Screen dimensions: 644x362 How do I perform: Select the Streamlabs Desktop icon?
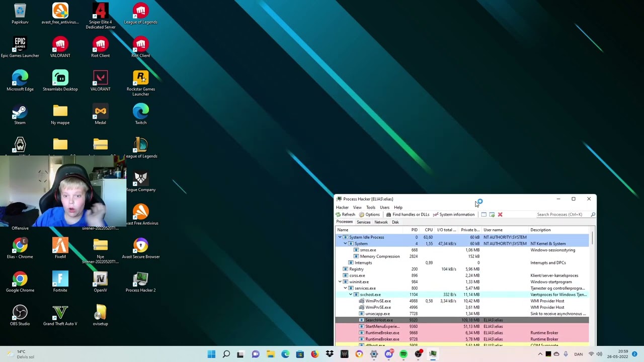click(60, 81)
